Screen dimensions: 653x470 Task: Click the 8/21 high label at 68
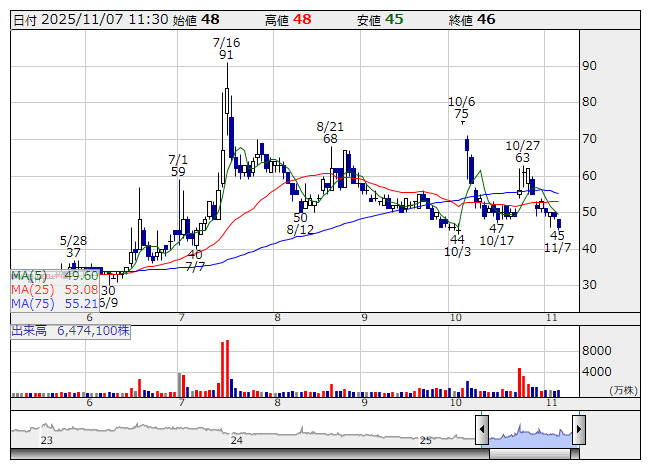(x=330, y=133)
